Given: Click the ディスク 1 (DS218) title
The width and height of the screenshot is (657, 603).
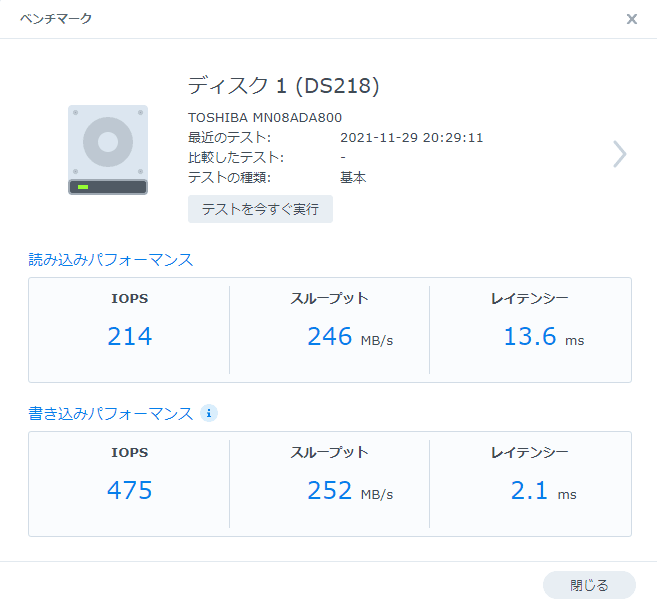Looking at the screenshot, I should point(283,86).
